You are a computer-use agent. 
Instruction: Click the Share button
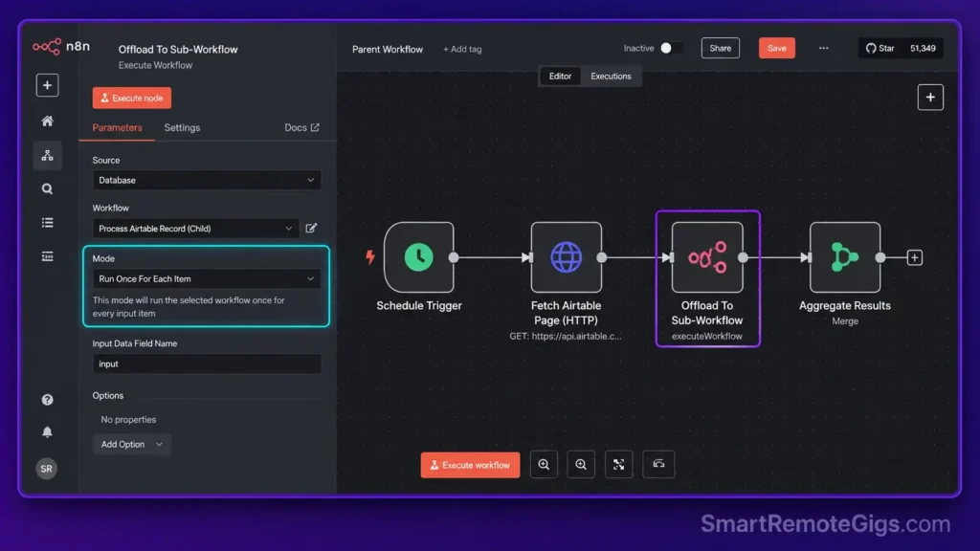pos(720,48)
